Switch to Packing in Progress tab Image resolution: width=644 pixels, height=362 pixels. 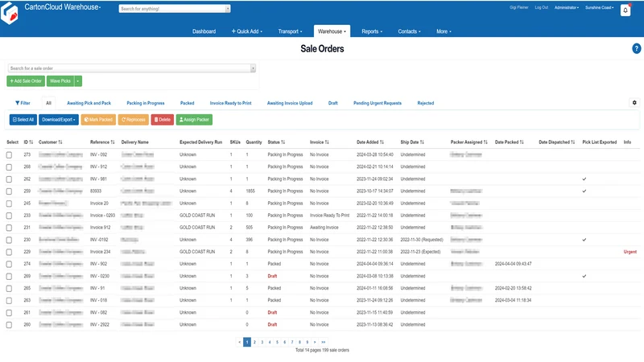click(146, 103)
